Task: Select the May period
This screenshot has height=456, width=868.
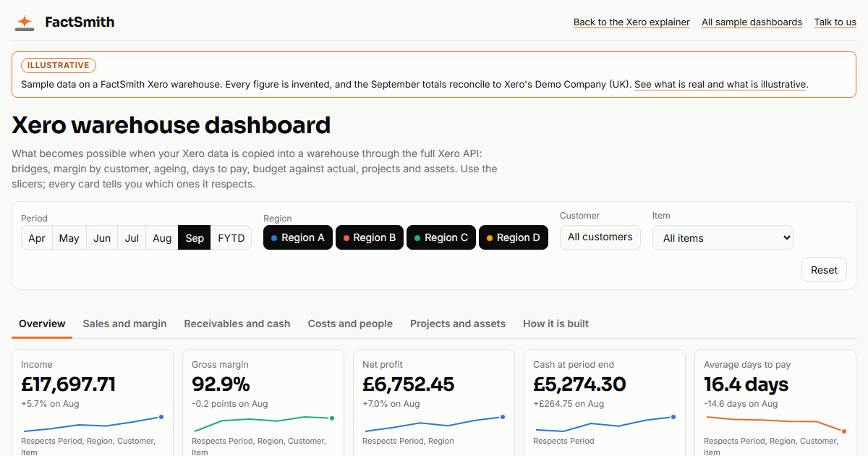Action: coord(69,238)
